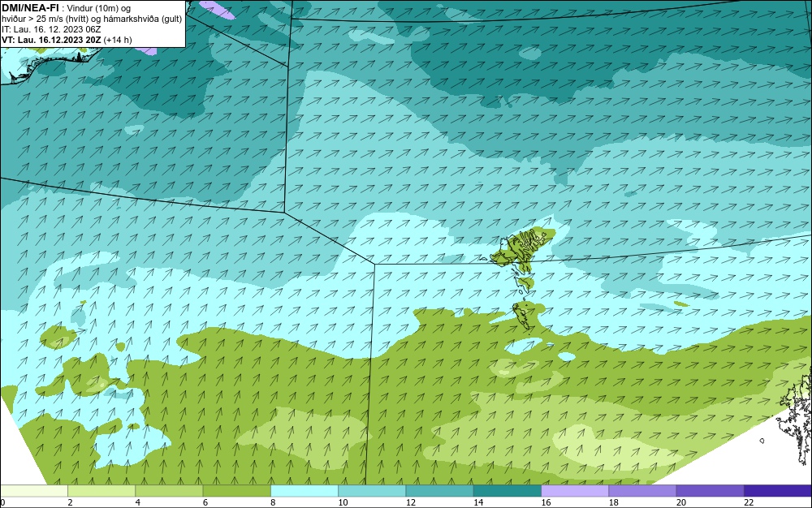Click the 8–10 m/s legend color swatch
This screenshot has width=812, height=508.
click(304, 490)
